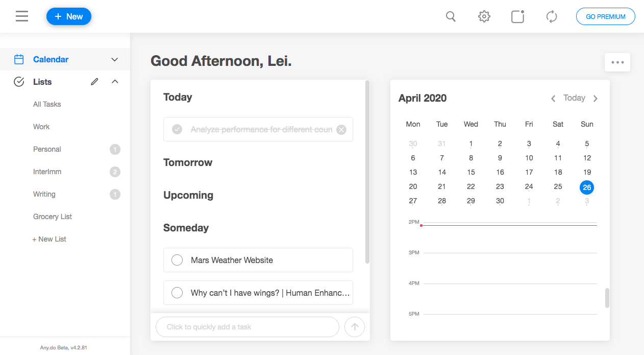Open the Personal list

point(47,149)
